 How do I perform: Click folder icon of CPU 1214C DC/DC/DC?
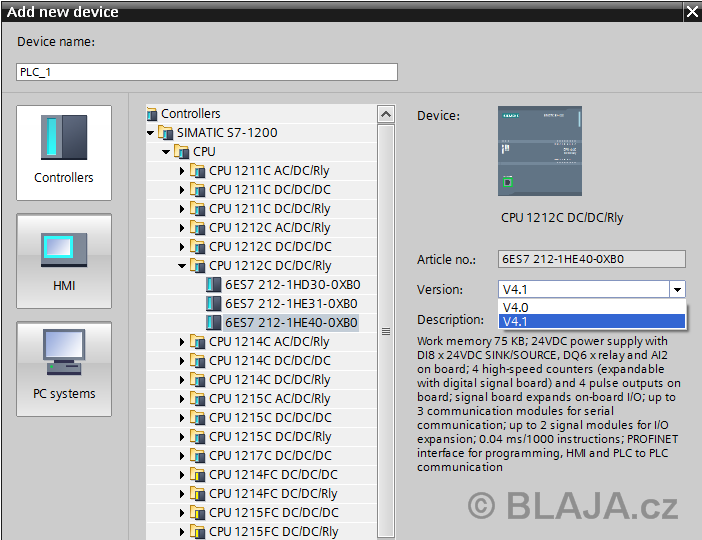pos(197,361)
